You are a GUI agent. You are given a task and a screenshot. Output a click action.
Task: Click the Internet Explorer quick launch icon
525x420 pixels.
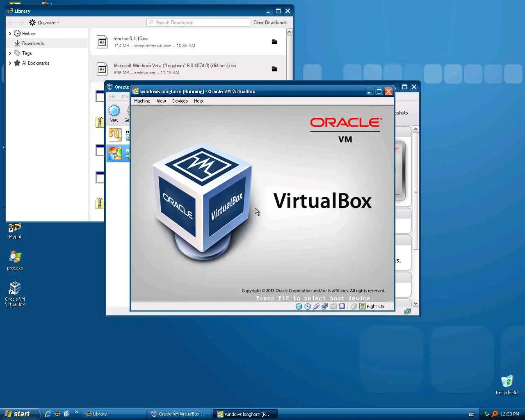pos(48,414)
